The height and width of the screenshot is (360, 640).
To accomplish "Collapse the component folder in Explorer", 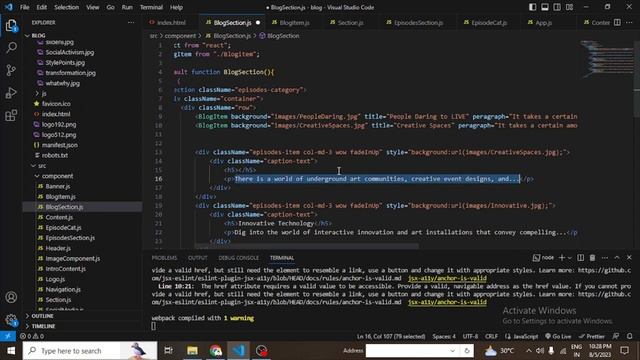I will point(57,176).
